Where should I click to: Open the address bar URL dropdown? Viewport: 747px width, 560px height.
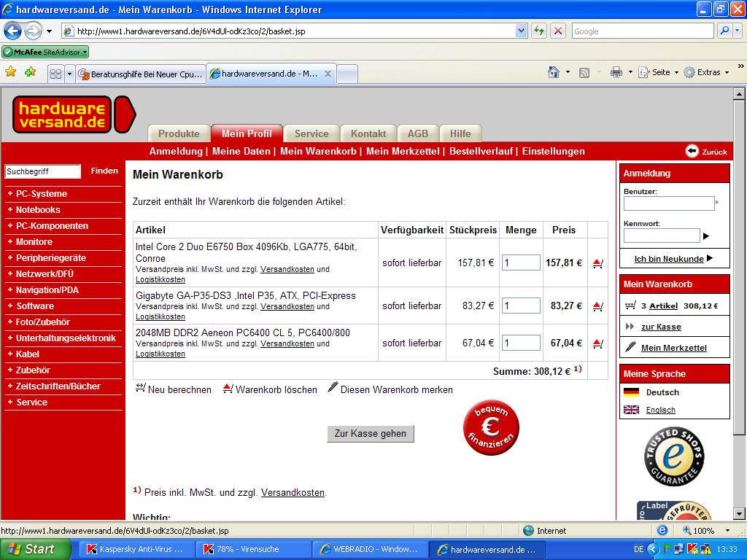pyautogui.click(x=521, y=31)
